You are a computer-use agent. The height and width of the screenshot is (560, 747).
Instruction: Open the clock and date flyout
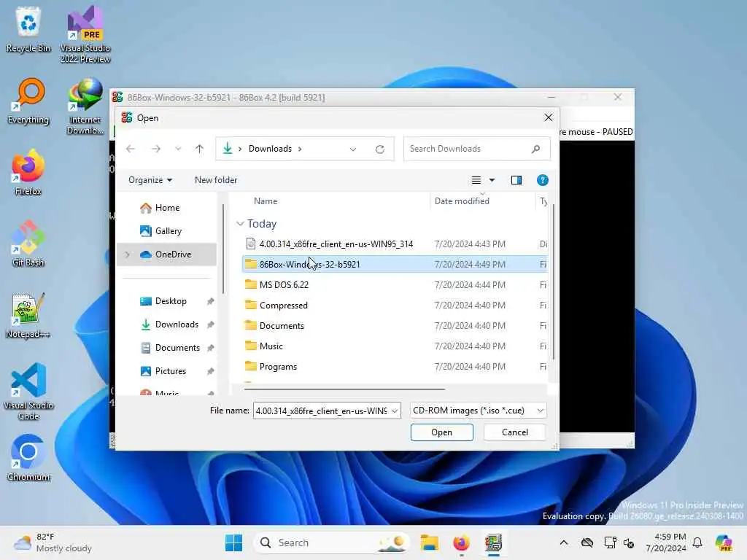pos(666,542)
